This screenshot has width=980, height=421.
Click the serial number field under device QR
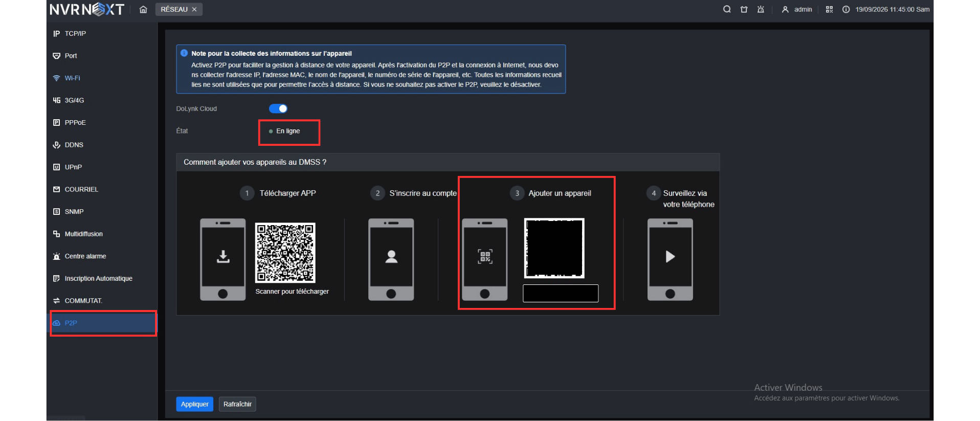[561, 294]
